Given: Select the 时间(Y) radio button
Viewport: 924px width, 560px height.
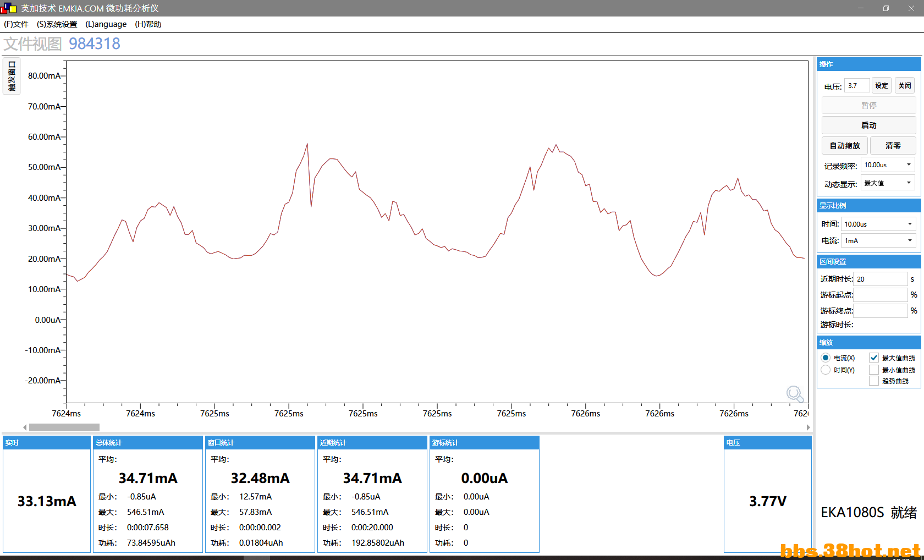Looking at the screenshot, I should click(x=826, y=370).
